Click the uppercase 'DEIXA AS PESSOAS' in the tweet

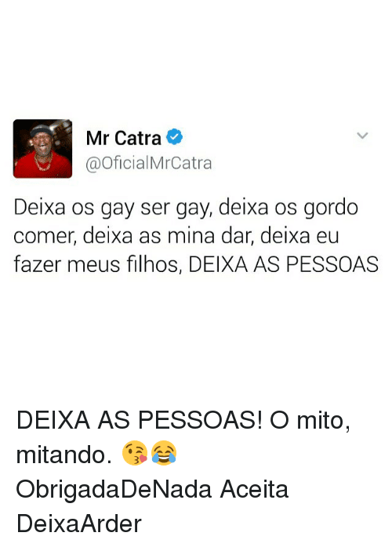coord(284,264)
